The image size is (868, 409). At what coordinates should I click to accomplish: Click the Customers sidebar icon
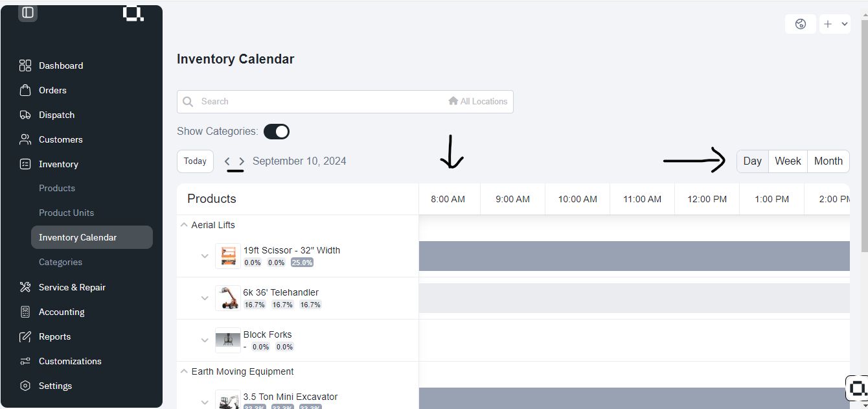[x=25, y=139]
